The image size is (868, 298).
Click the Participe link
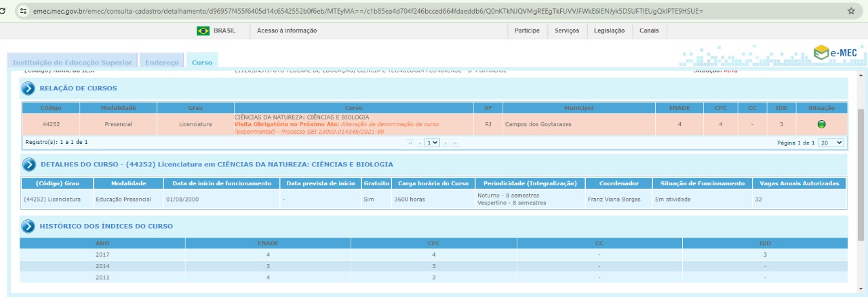[x=527, y=31]
